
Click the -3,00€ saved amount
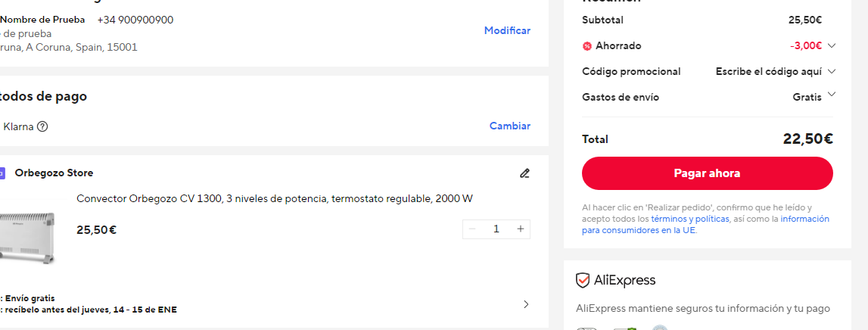tap(805, 46)
